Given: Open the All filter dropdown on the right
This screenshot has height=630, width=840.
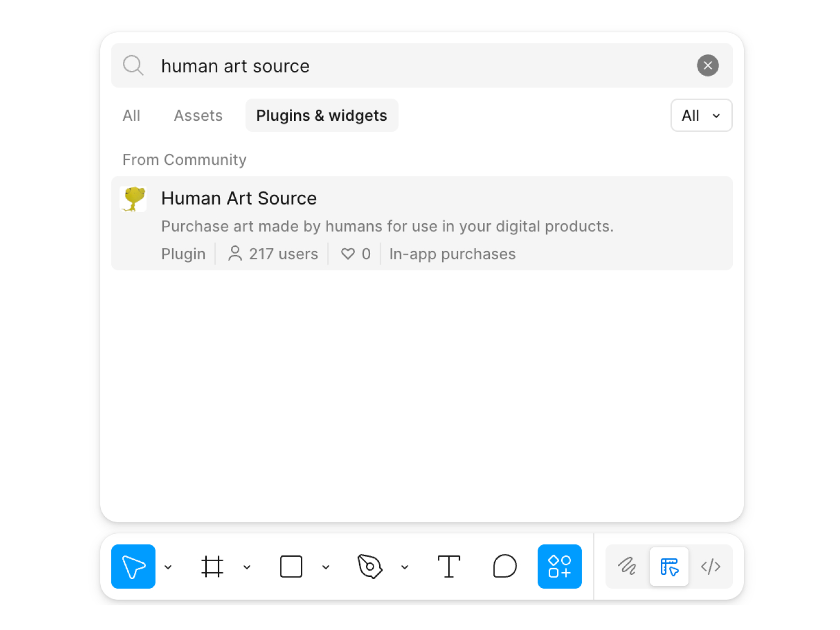Looking at the screenshot, I should click(701, 115).
